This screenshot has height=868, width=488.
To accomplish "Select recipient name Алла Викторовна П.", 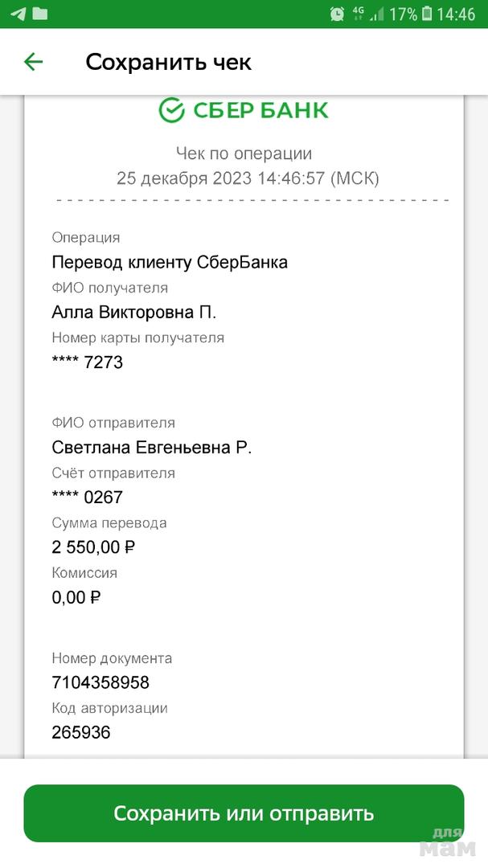I will click(134, 312).
